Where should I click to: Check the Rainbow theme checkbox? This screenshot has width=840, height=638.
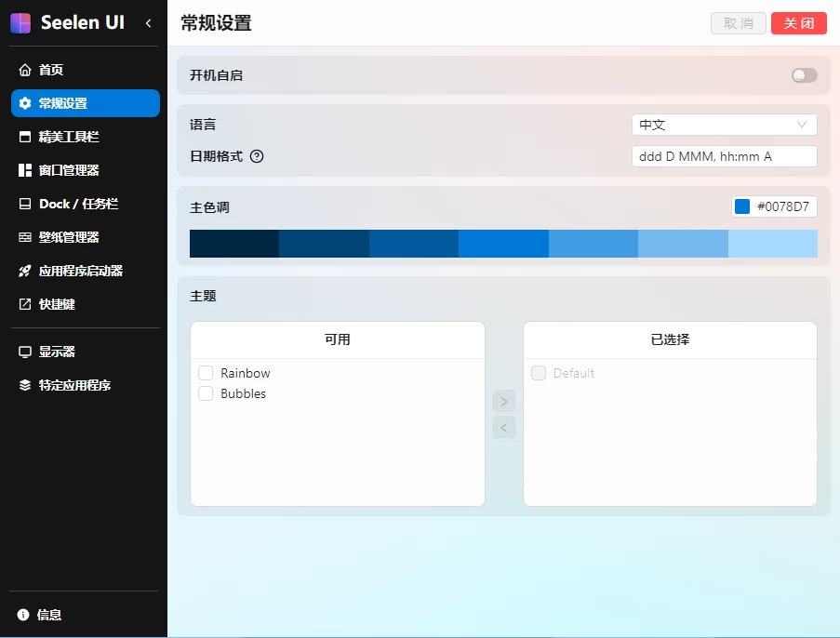[206, 373]
